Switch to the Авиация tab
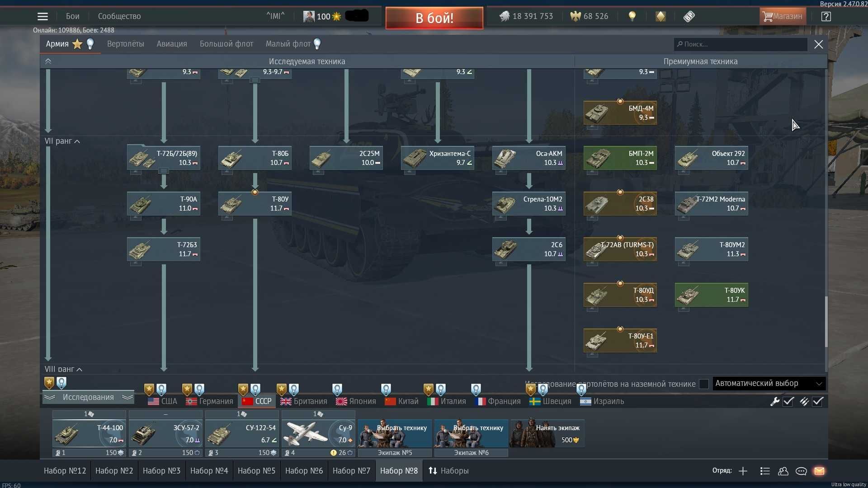The image size is (868, 488). point(172,44)
